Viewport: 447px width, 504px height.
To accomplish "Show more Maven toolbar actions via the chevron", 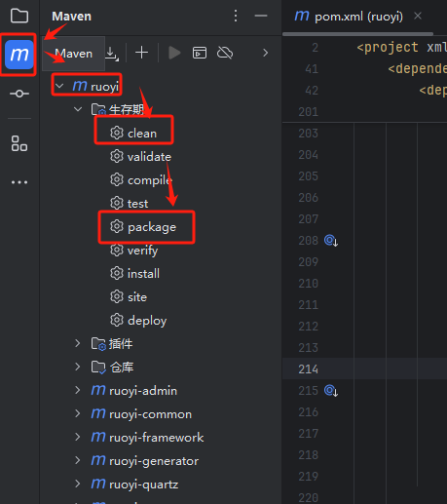I will click(x=265, y=53).
